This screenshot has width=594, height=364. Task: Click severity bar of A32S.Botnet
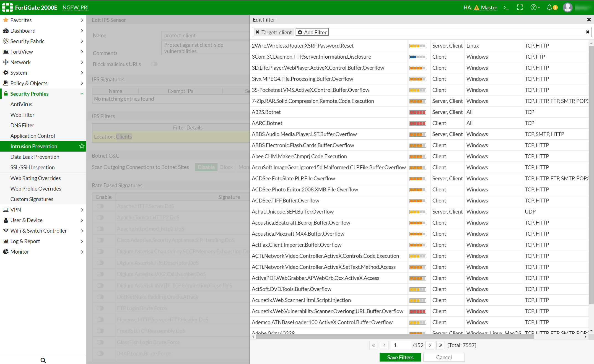coord(418,112)
